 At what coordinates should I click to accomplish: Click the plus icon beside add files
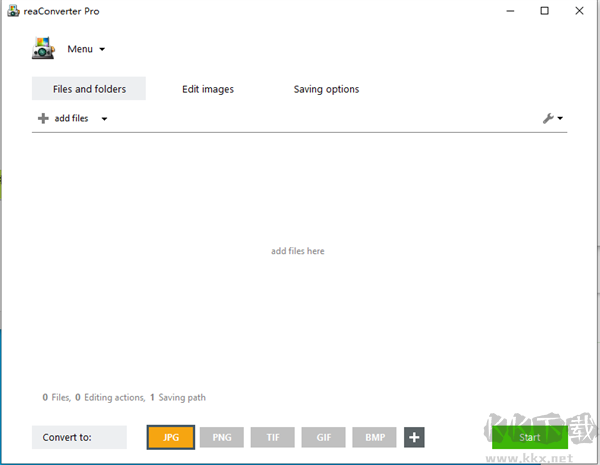[x=43, y=118]
